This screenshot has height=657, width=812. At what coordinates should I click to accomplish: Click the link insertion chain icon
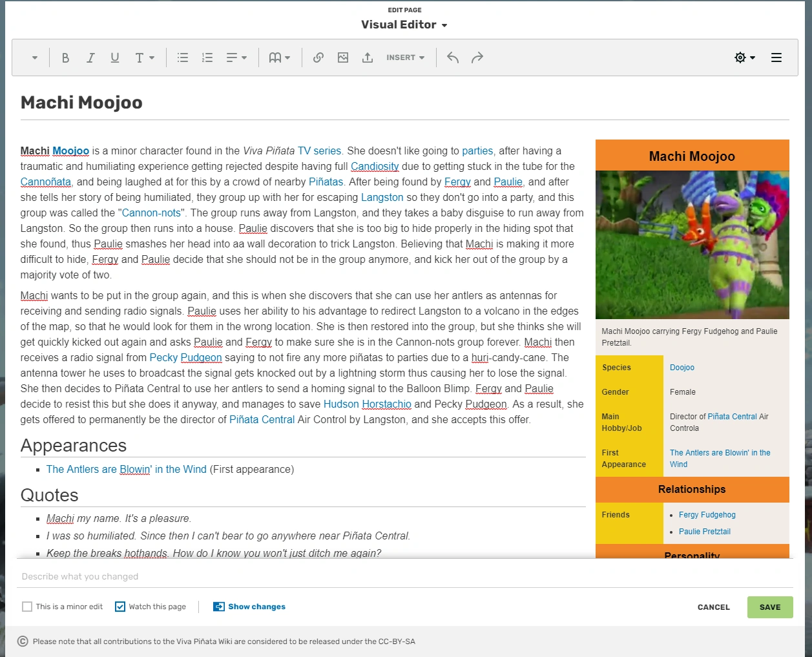click(318, 57)
